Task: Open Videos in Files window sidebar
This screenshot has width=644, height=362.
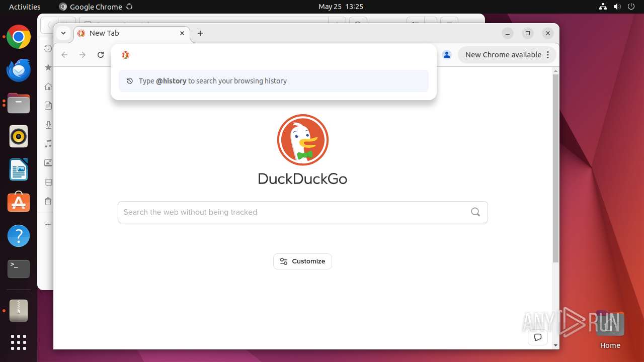Action: click(48, 182)
